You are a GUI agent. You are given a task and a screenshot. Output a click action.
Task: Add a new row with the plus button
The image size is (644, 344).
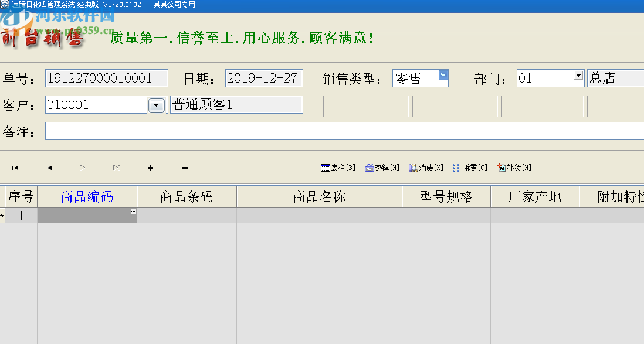pos(150,168)
